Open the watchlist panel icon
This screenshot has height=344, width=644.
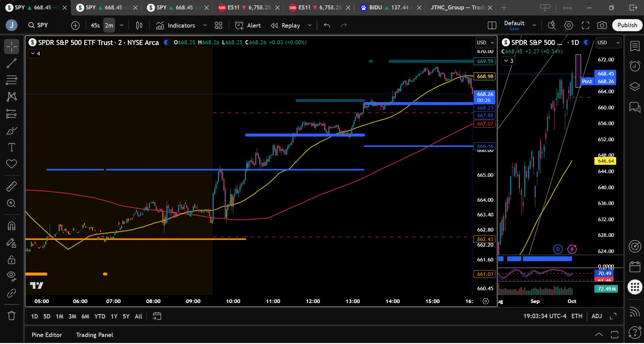point(635,46)
